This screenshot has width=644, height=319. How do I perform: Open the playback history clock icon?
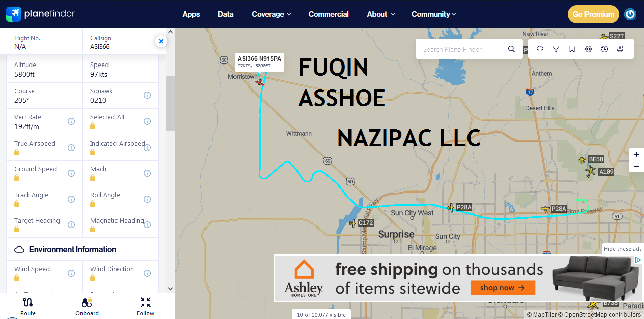click(604, 49)
